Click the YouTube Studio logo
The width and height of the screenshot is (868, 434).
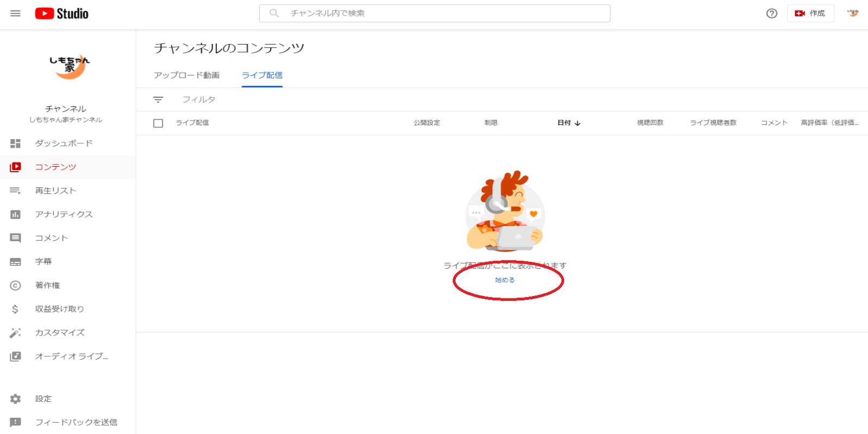coord(61,14)
